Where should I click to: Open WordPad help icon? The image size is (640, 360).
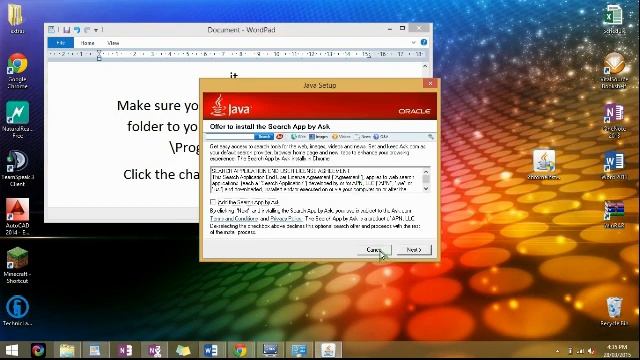424,42
